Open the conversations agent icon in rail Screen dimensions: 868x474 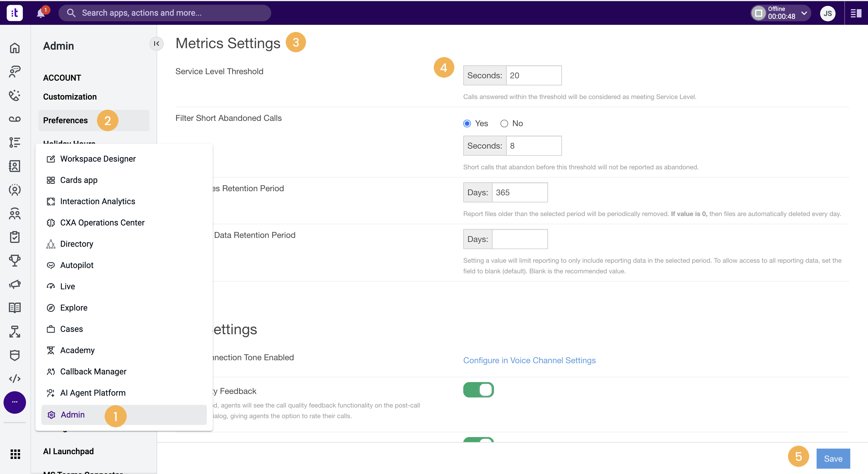[x=14, y=72]
